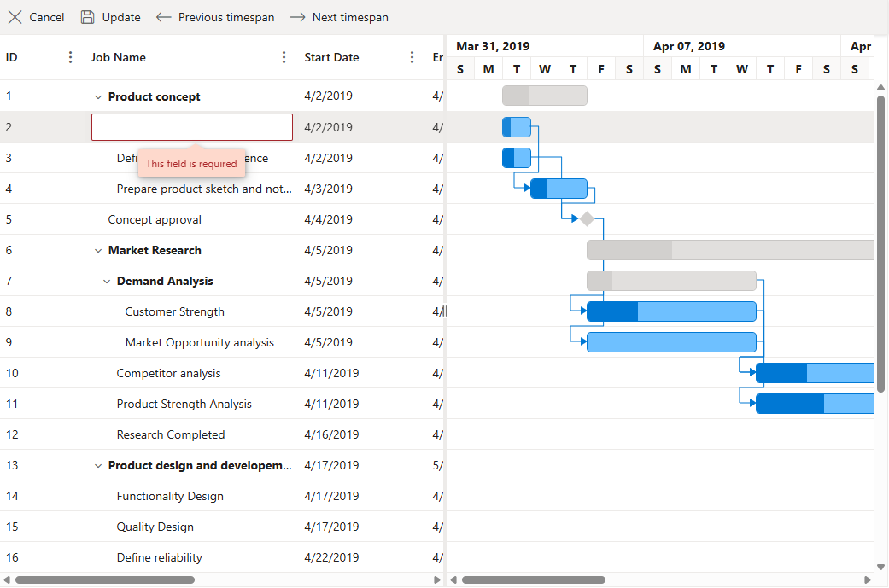Viewport: 889px width, 588px height.
Task: Open the ID column menu dots
Action: click(71, 57)
